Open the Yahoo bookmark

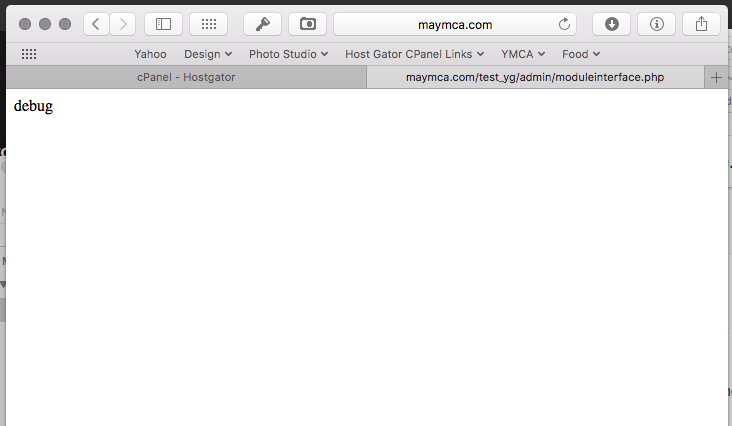point(150,54)
